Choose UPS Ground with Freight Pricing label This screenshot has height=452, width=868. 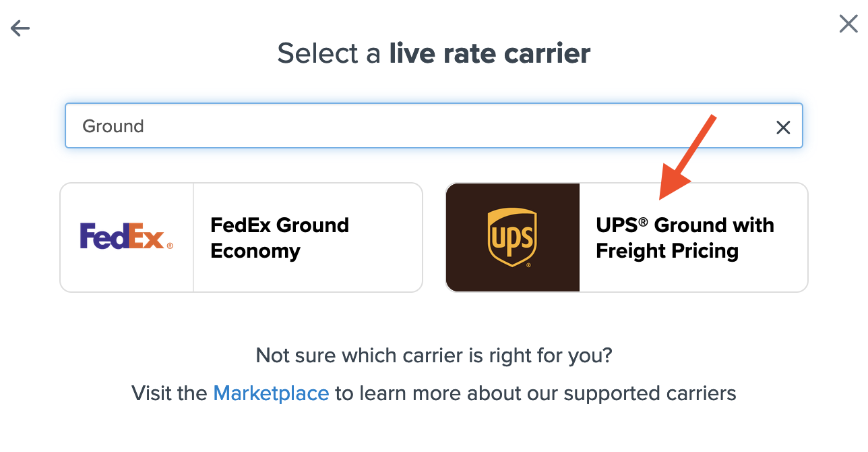685,237
